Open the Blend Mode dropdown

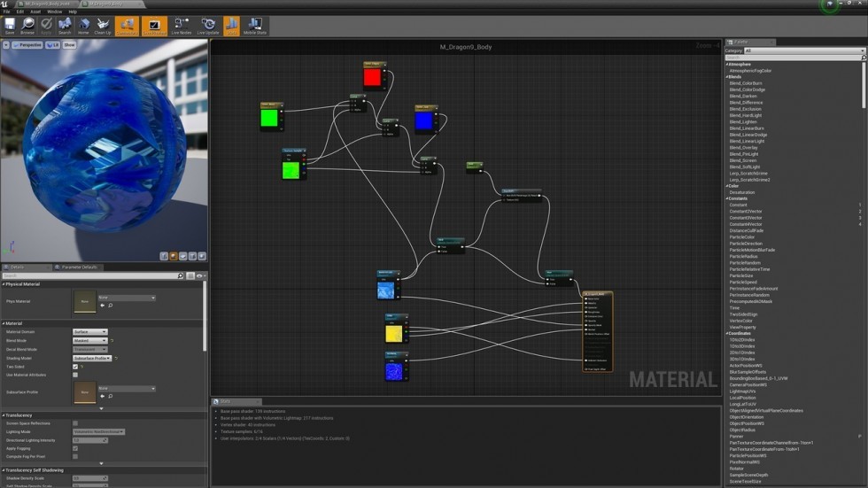pos(90,341)
